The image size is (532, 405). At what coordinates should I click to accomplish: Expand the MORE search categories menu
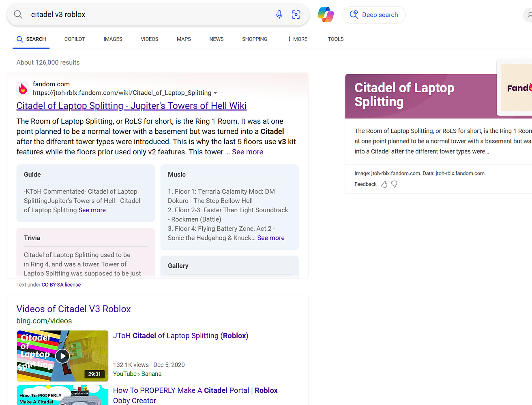click(x=298, y=39)
